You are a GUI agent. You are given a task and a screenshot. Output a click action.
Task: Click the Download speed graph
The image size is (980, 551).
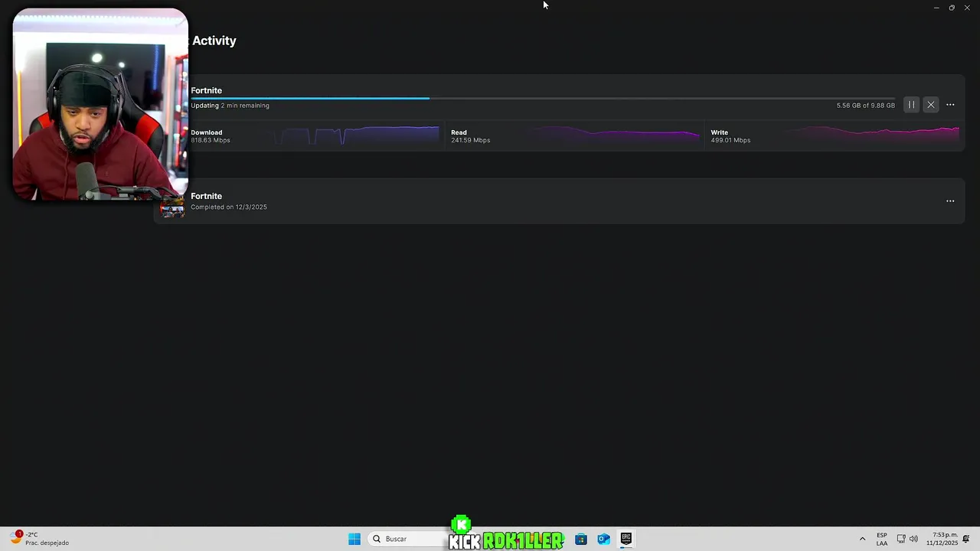click(357, 135)
